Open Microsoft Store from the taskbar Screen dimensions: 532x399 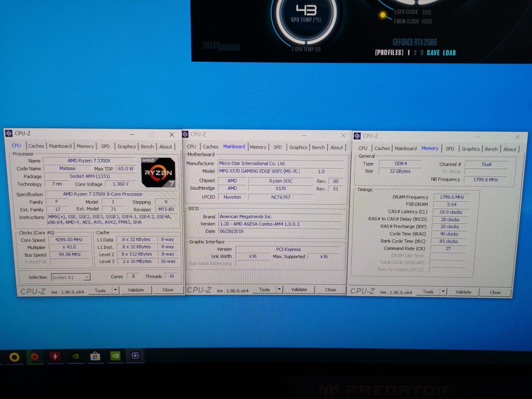coord(95,356)
